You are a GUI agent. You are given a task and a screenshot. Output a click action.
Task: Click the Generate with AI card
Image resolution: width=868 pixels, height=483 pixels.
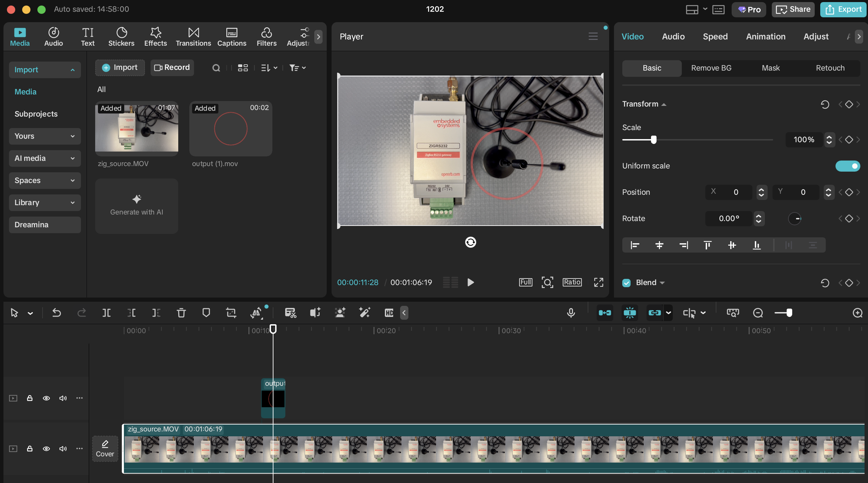point(136,206)
